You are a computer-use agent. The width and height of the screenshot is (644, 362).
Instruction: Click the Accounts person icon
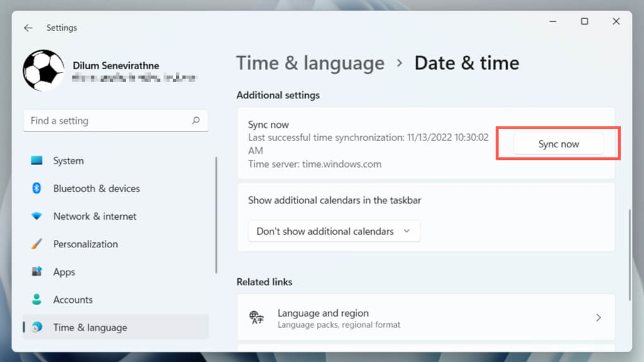(x=37, y=300)
